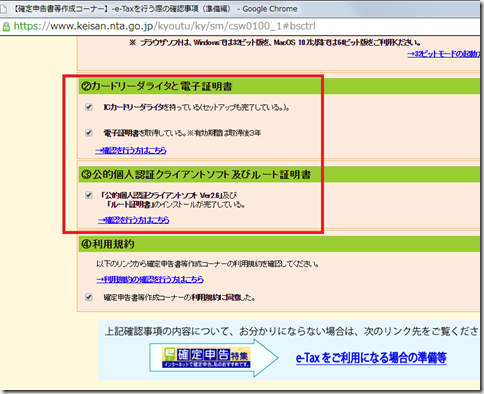Image resolution: width=484 pixels, height=394 pixels.
Task: Open →利用規約の確認を行う方はこちら link
Action: (x=150, y=279)
